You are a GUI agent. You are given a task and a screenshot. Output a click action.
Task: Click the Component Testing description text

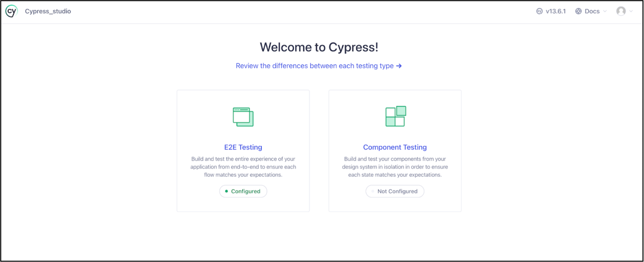coord(395,167)
